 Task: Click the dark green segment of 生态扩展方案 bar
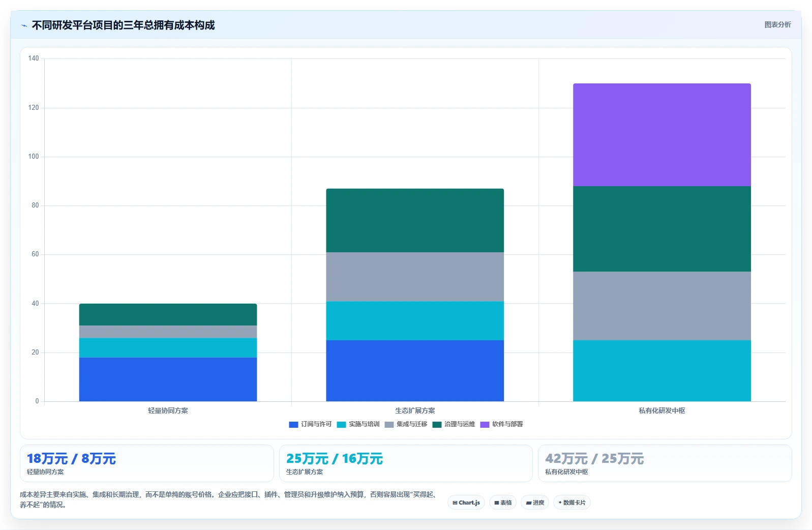[x=415, y=220]
